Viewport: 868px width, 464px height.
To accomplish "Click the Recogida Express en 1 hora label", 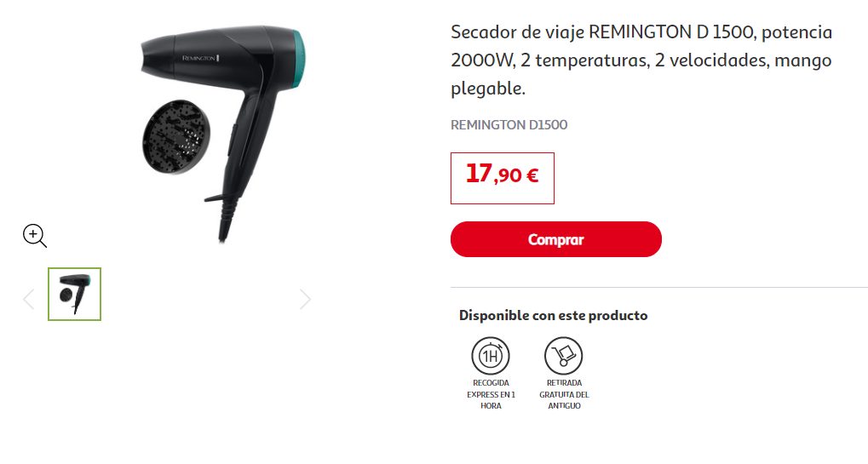I will point(491,394).
